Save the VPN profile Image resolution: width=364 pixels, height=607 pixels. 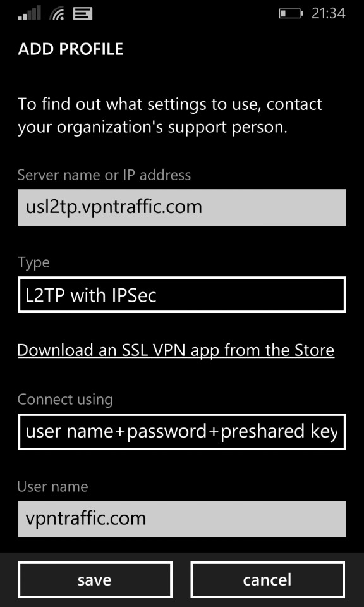[x=95, y=580]
